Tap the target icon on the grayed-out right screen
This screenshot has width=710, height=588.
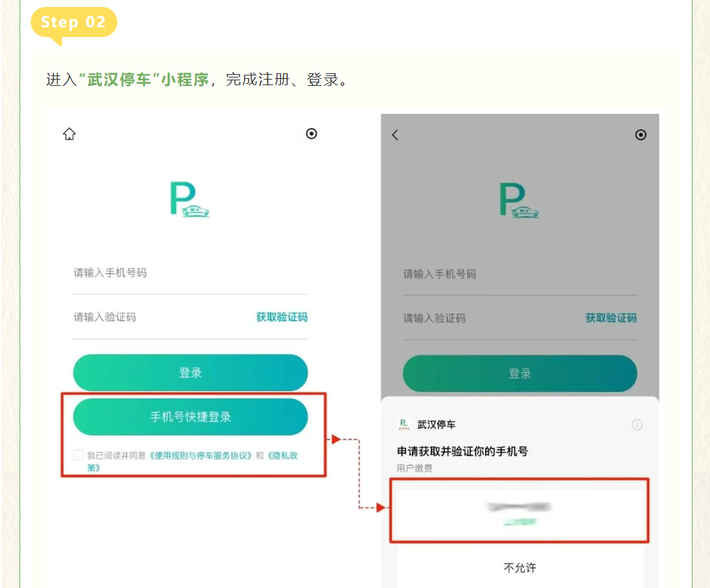point(640,135)
